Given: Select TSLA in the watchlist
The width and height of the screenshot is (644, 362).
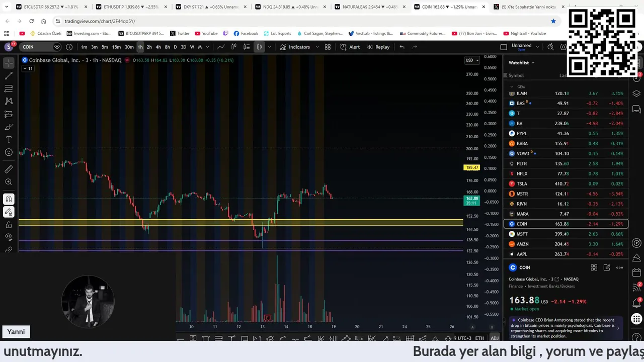Looking at the screenshot, I should point(566,184).
